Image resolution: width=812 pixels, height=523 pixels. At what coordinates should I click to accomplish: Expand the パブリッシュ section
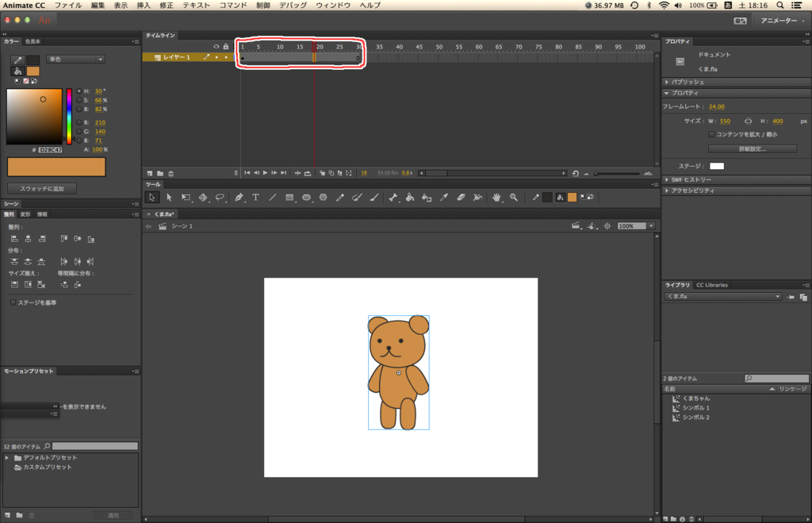coord(667,82)
